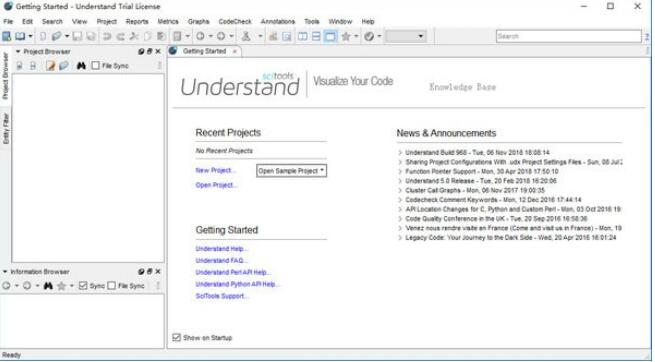Open the CodeCheck menu

click(235, 21)
